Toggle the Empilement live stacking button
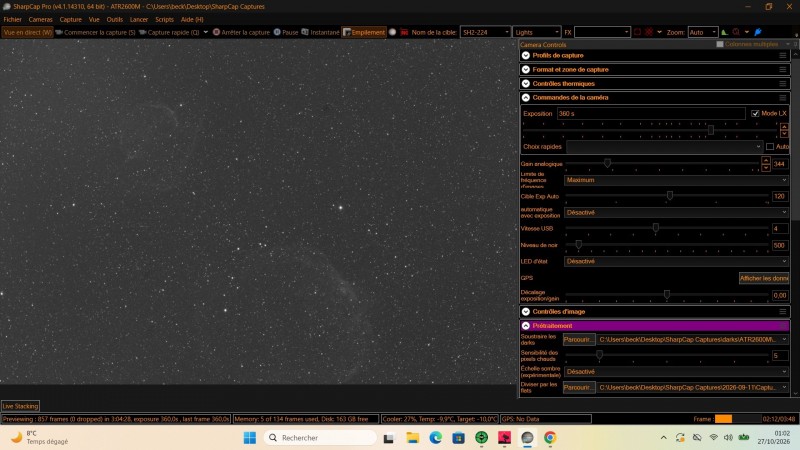The width and height of the screenshot is (800, 450). point(364,32)
